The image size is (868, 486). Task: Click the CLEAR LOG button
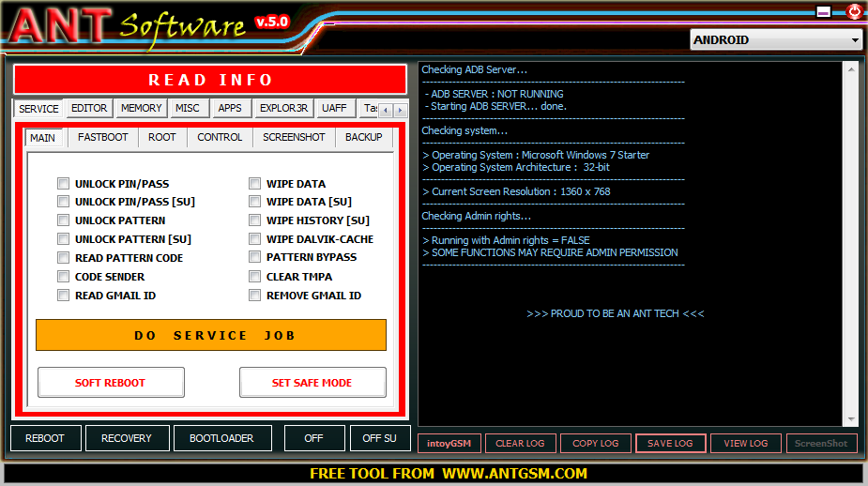pyautogui.click(x=521, y=444)
